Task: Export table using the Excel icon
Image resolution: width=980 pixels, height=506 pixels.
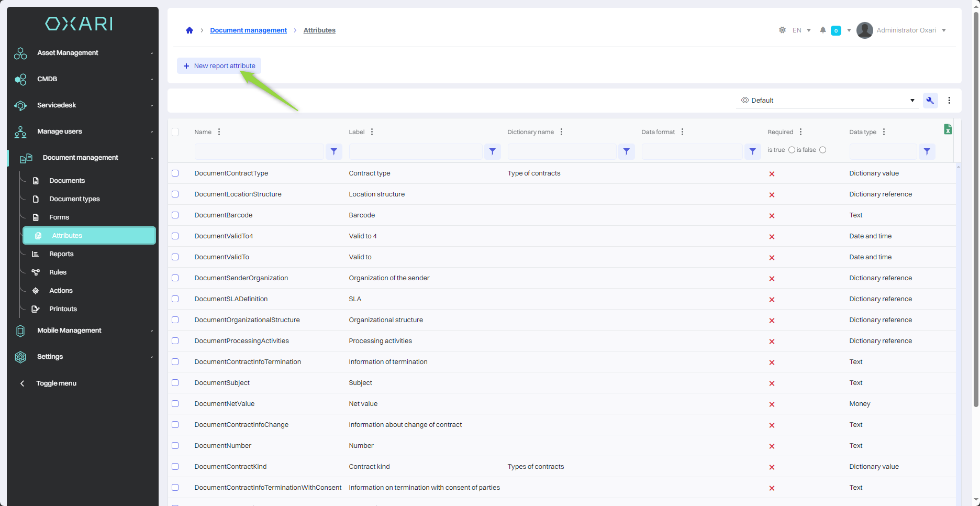Action: [x=948, y=129]
